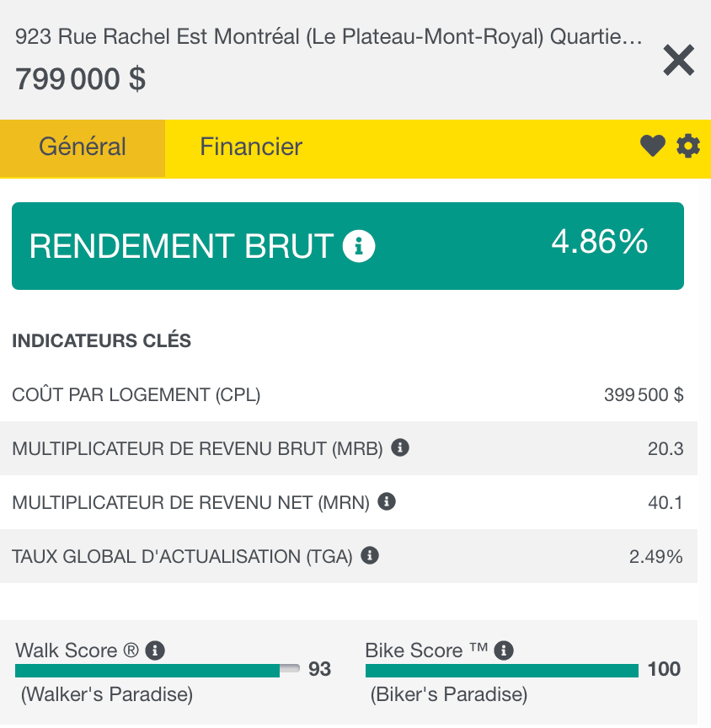The height and width of the screenshot is (728, 711).
Task: Click info icon next to MRN
Action: click(x=387, y=501)
